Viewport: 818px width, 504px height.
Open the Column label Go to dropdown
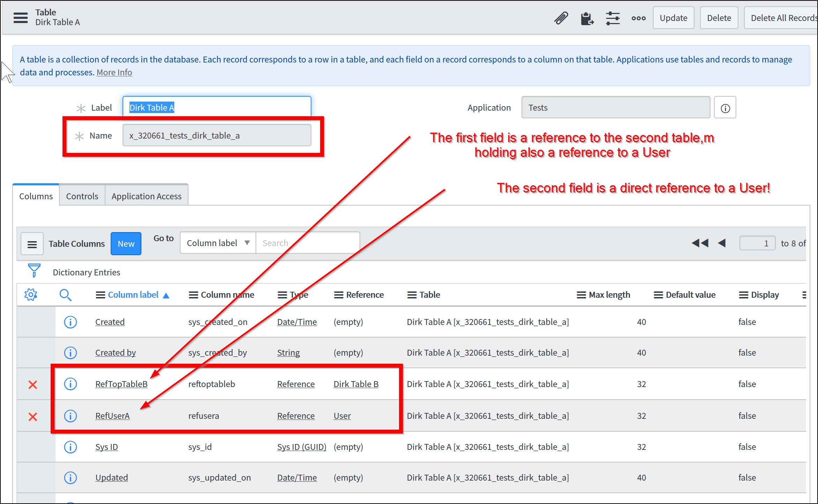tap(218, 243)
